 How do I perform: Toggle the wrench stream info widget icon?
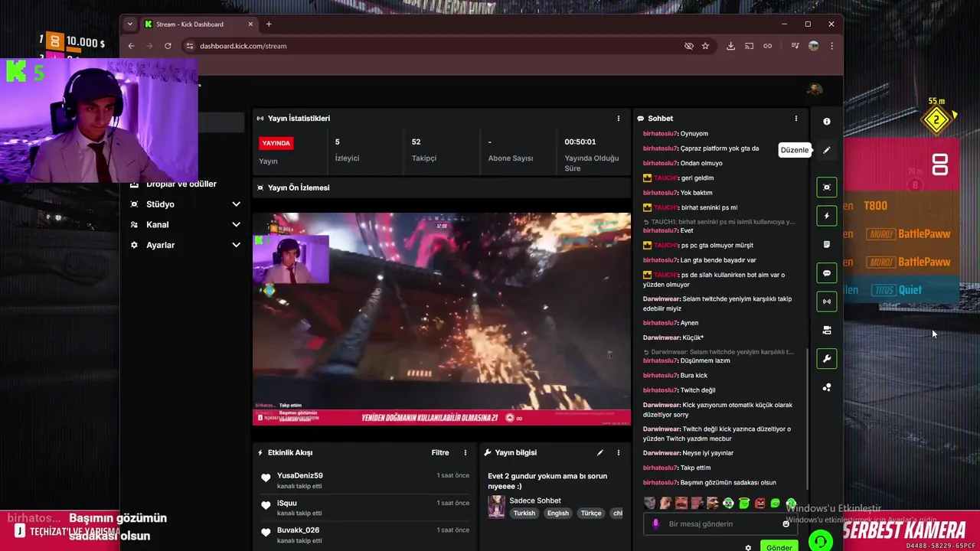(826, 359)
